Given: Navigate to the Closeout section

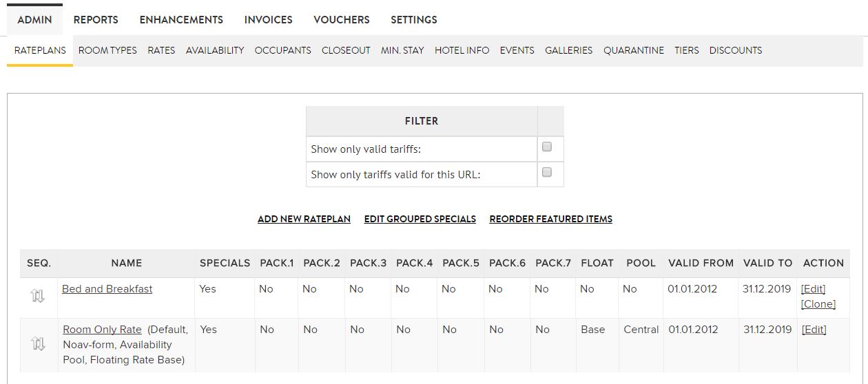Looking at the screenshot, I should click(x=346, y=50).
